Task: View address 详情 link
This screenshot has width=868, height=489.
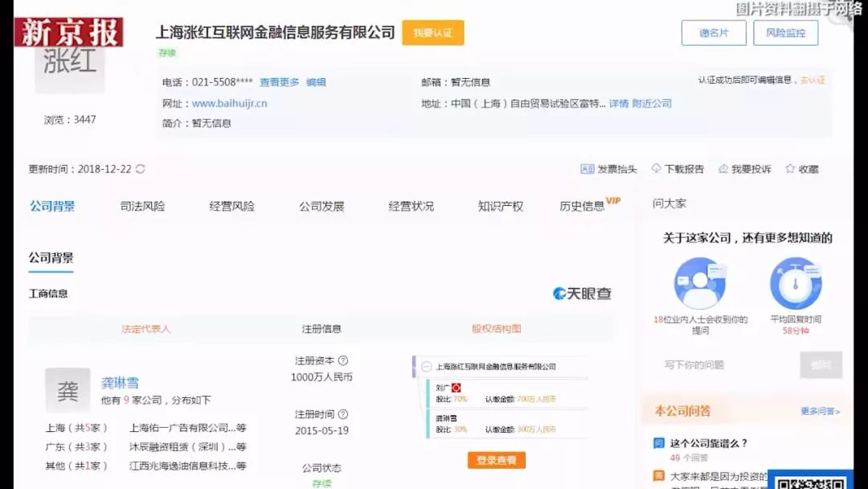Action: pos(619,104)
